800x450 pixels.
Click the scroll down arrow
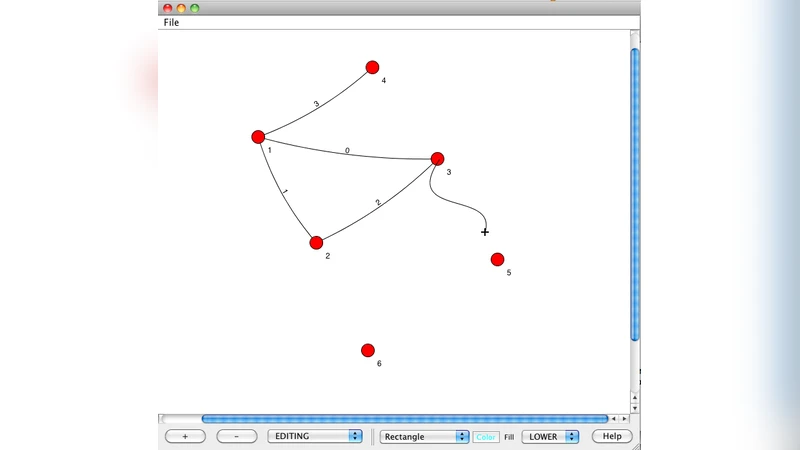point(635,407)
